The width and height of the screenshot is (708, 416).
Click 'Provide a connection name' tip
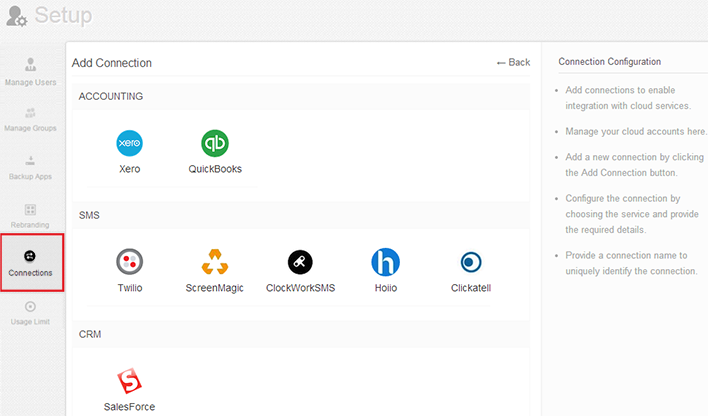631,263
